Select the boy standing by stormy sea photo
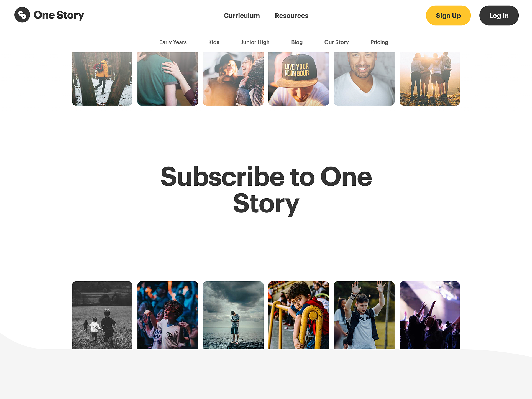 click(x=233, y=315)
